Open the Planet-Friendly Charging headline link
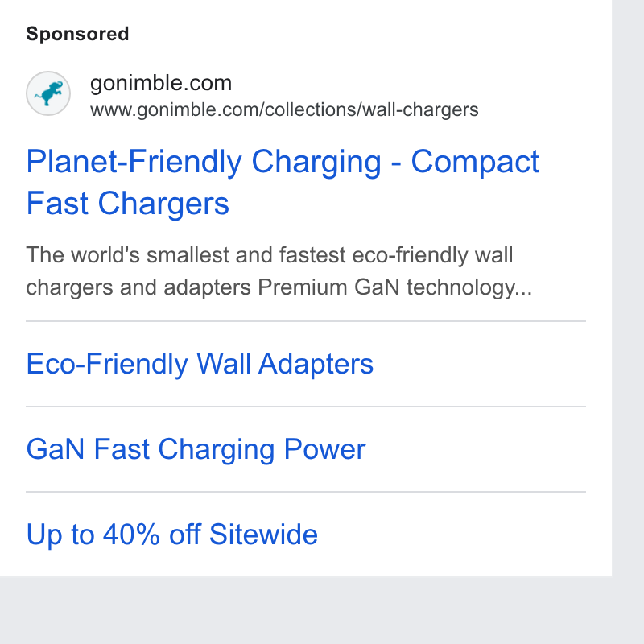644x644 pixels. tap(283, 182)
